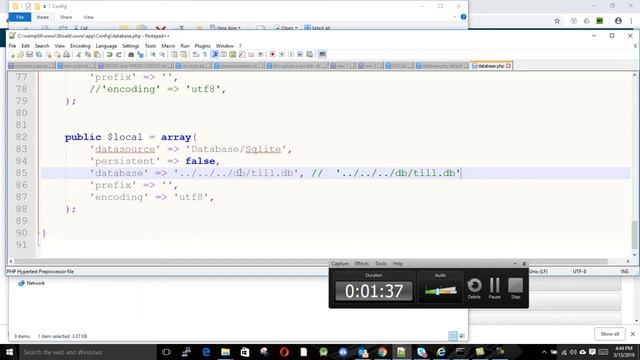Click the spell-check ABC toolbar icon
The height and width of the screenshot is (360, 640).
322,54
